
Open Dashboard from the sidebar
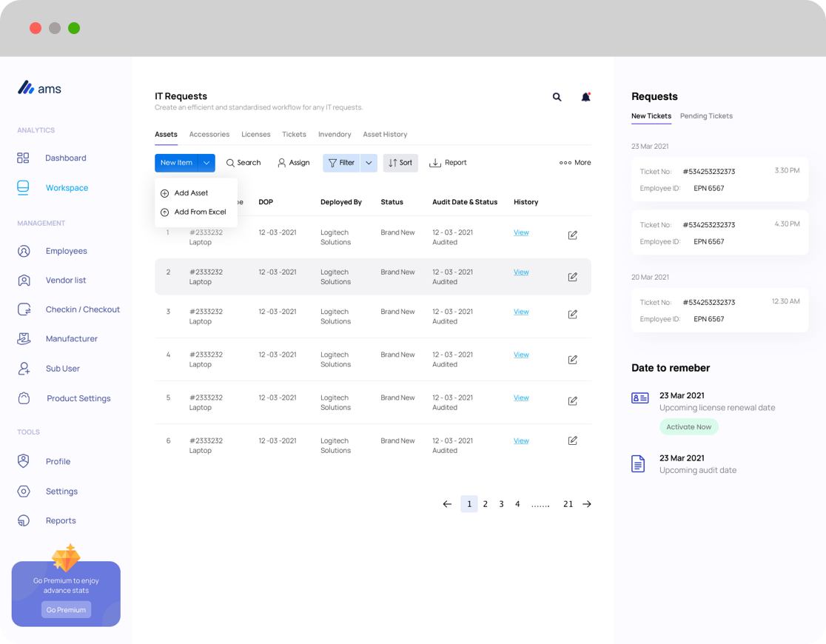click(65, 158)
